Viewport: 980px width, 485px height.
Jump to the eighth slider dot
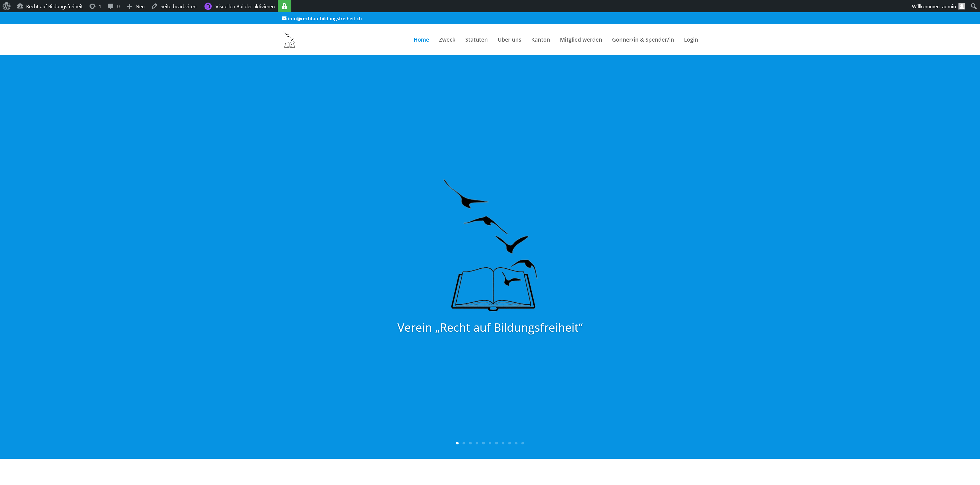503,443
